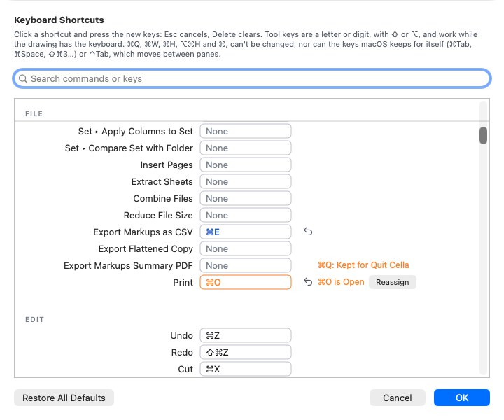Image resolution: width=504 pixels, height=420 pixels.
Task: Click the 'Insert Pages' command label
Action: point(167,165)
